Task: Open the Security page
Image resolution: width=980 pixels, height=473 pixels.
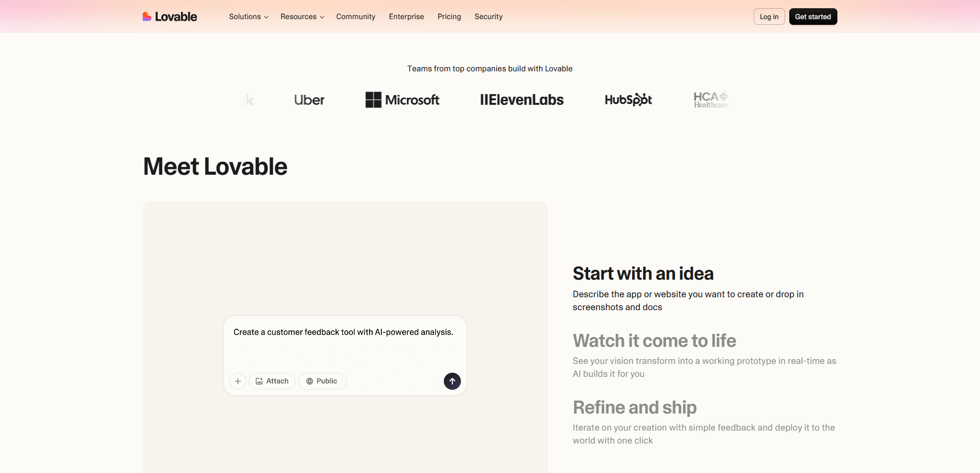Action: [488, 17]
